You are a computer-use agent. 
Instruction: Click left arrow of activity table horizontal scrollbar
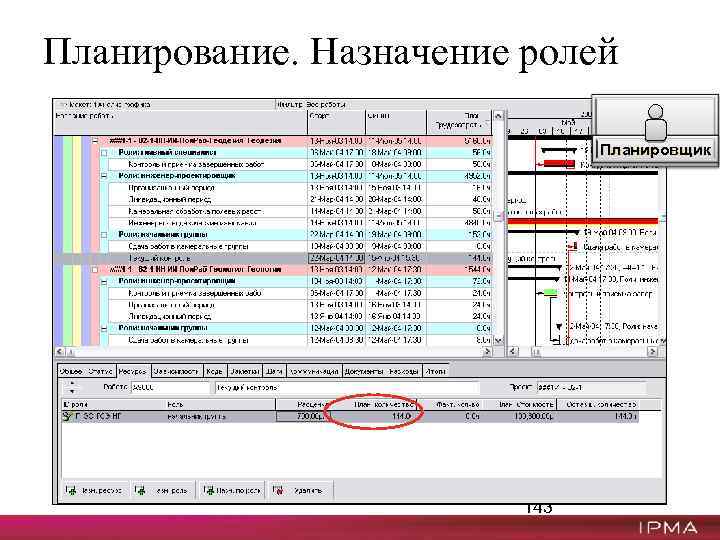point(60,352)
